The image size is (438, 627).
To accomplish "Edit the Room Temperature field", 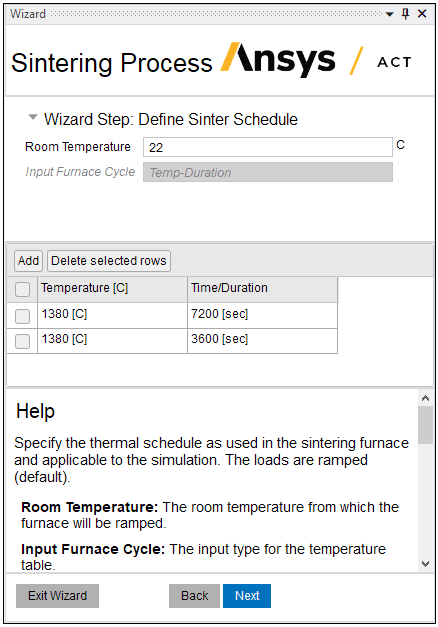I will (268, 147).
